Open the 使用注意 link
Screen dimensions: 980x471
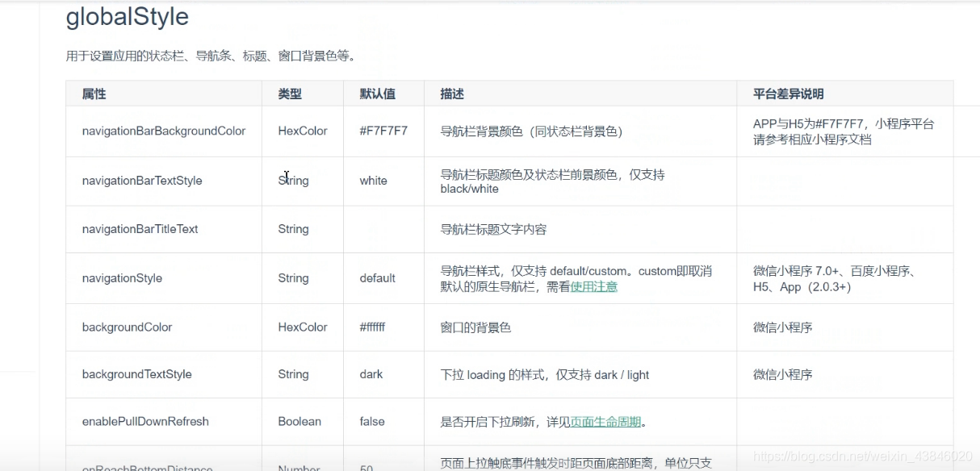pos(594,286)
